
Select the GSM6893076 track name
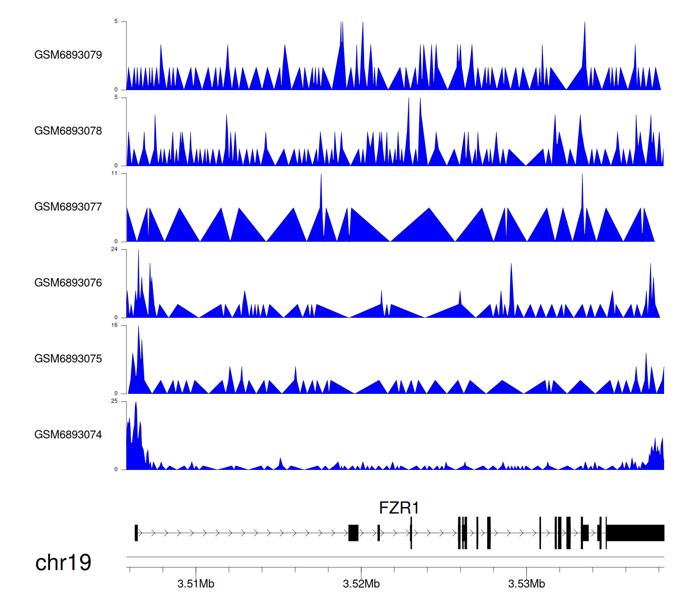click(68, 283)
